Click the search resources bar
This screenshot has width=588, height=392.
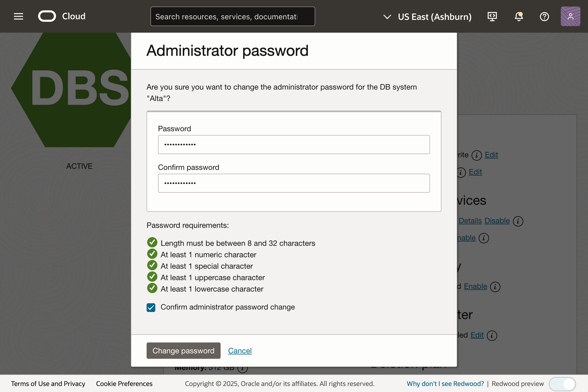tap(233, 16)
